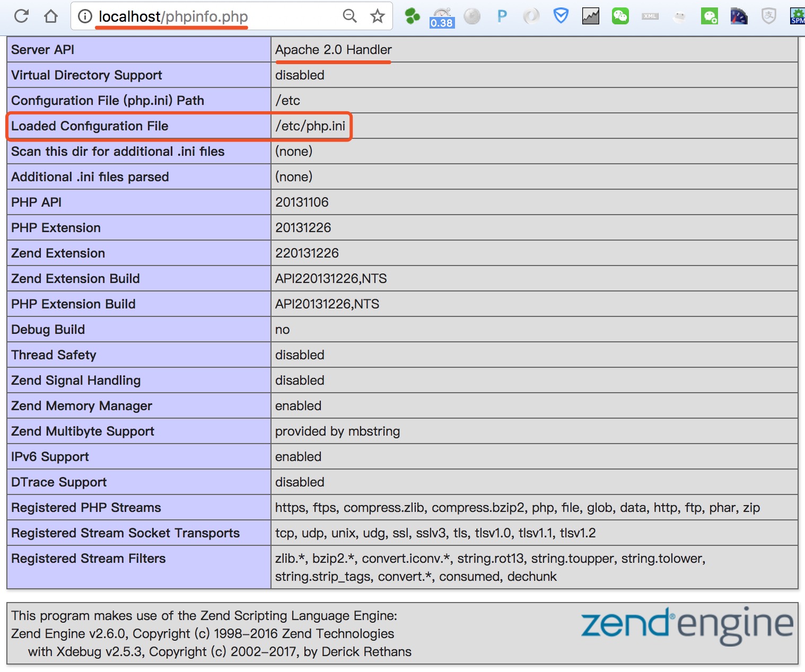Select Zend Extension value 220131226
The height and width of the screenshot is (672, 805).
pyautogui.click(x=307, y=253)
